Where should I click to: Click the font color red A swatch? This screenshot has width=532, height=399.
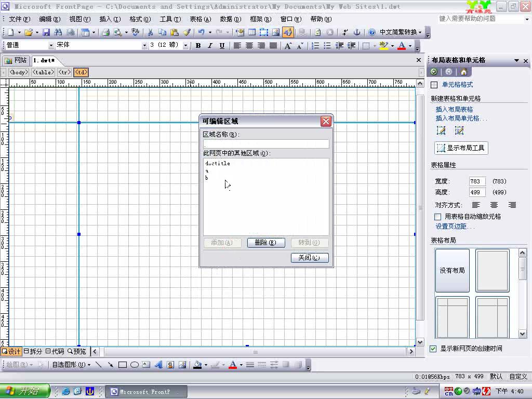pyautogui.click(x=402, y=46)
